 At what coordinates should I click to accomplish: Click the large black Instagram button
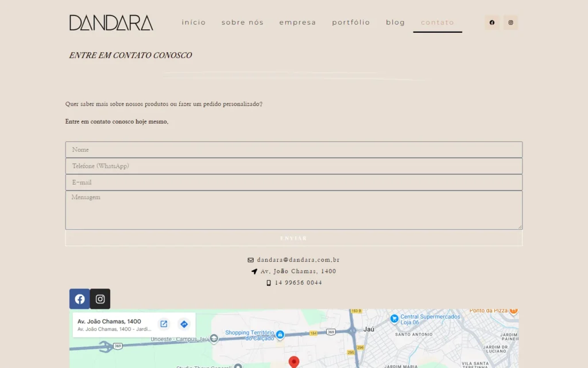pos(100,299)
